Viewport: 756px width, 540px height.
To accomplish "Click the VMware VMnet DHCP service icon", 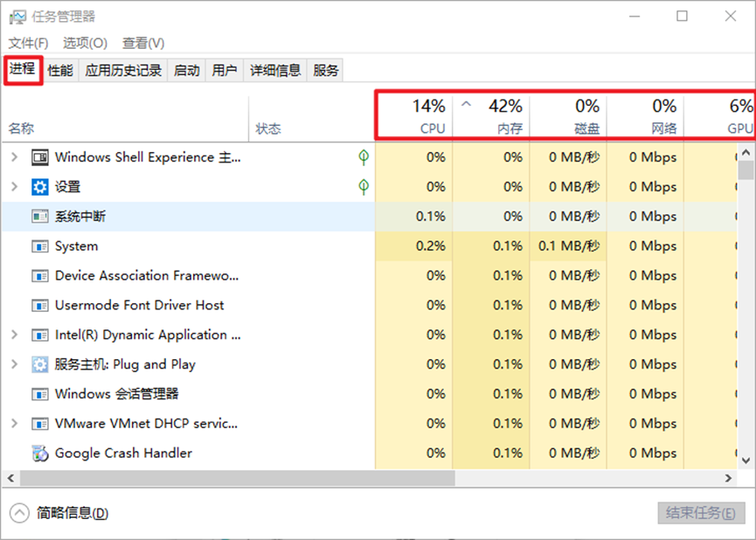I will coord(40,424).
